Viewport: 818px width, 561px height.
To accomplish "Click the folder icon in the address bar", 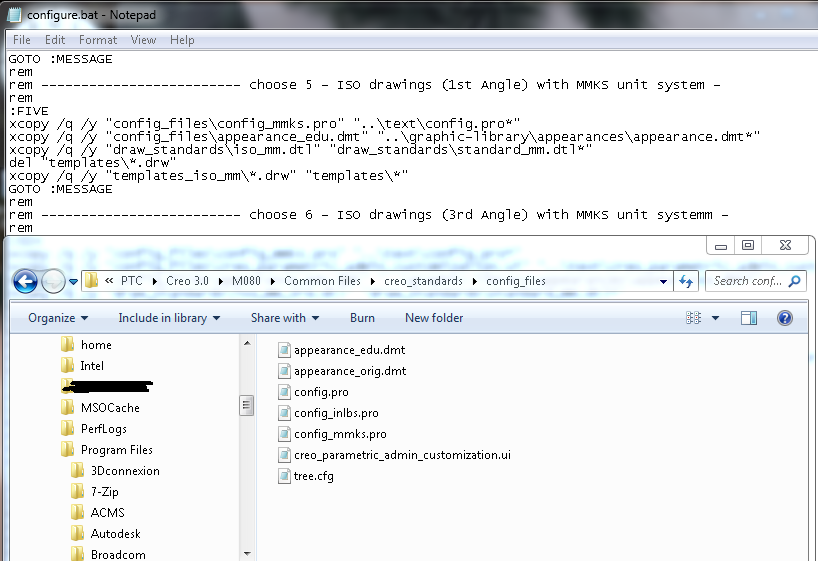I will click(x=92, y=281).
